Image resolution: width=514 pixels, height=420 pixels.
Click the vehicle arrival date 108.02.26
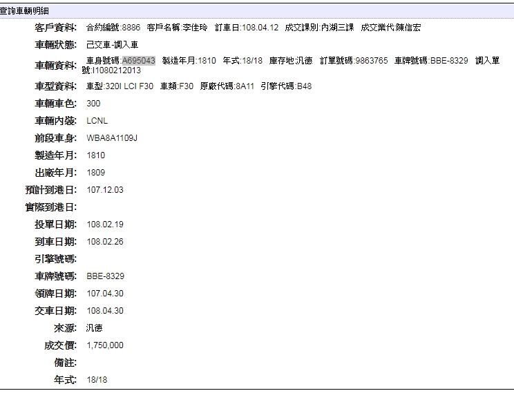[105, 242]
